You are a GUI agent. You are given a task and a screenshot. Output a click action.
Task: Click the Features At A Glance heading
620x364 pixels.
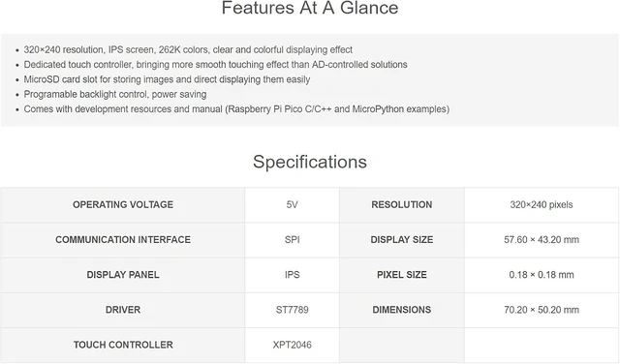click(310, 8)
